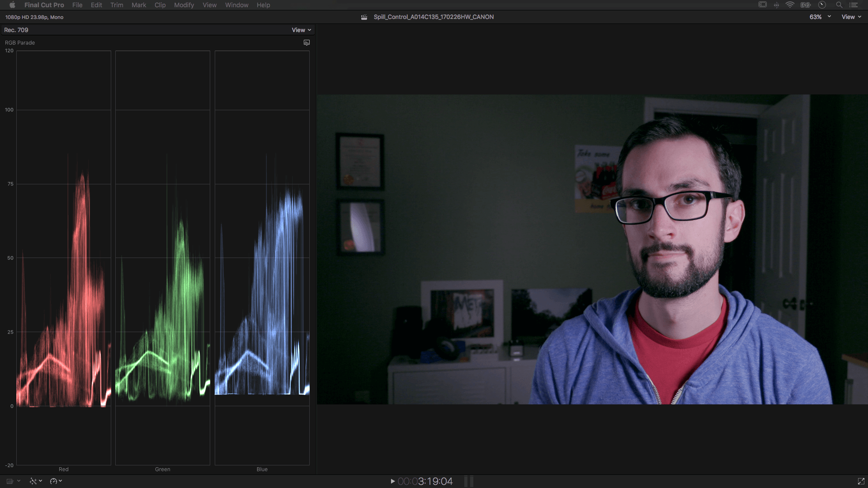Open the viewer's View options dropdown
The height and width of the screenshot is (488, 868).
point(851,17)
